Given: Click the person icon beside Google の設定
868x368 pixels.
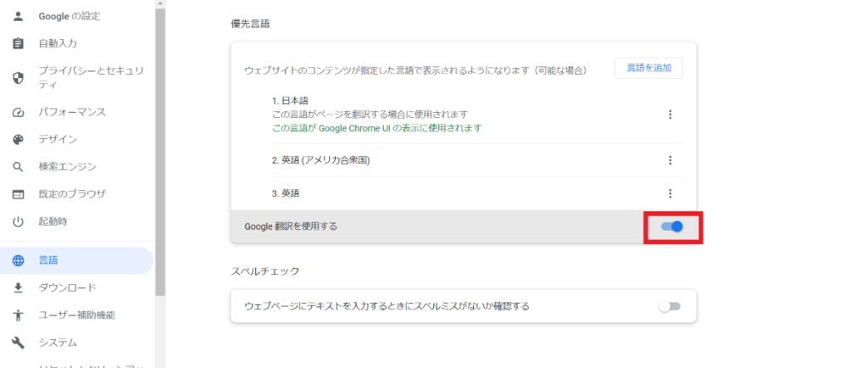Looking at the screenshot, I should (19, 16).
